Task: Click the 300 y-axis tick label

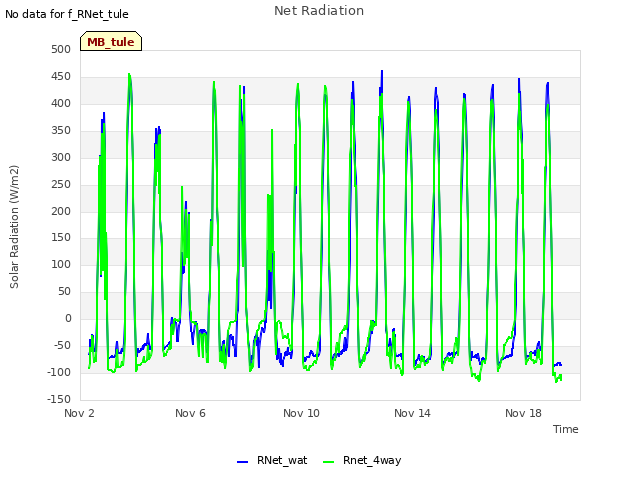Action: (61, 157)
